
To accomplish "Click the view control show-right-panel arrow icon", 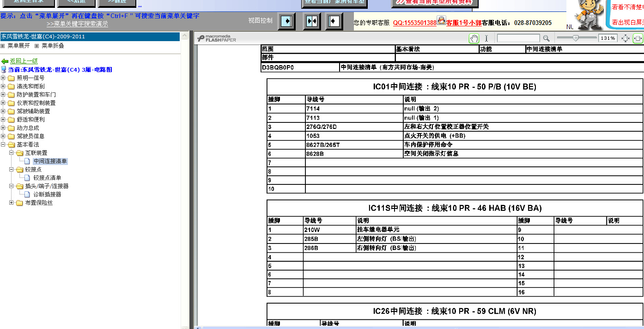I will [287, 21].
